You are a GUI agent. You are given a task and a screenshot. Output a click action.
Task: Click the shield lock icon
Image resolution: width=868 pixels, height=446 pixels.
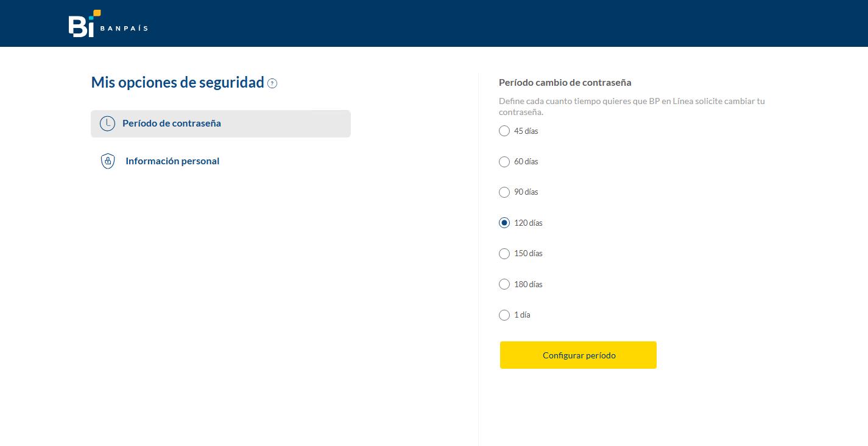tap(108, 161)
